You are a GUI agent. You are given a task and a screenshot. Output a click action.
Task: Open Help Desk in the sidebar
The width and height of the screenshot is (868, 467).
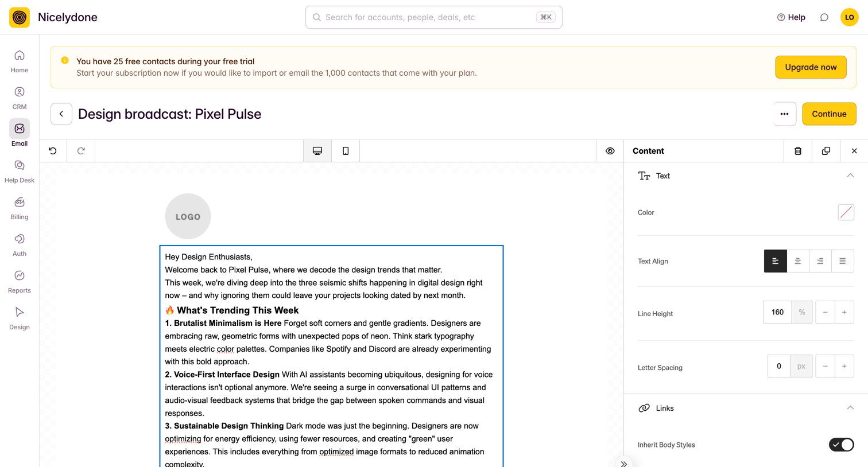(20, 172)
